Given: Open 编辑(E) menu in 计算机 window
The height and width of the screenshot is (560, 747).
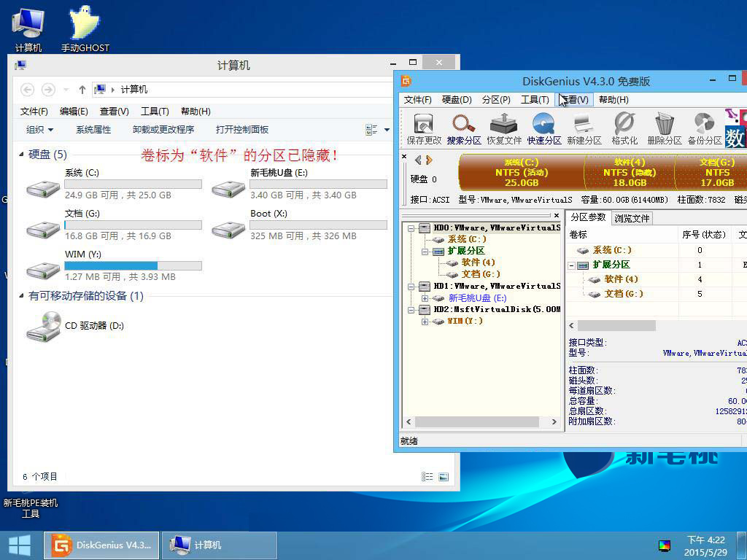Looking at the screenshot, I should (x=74, y=112).
